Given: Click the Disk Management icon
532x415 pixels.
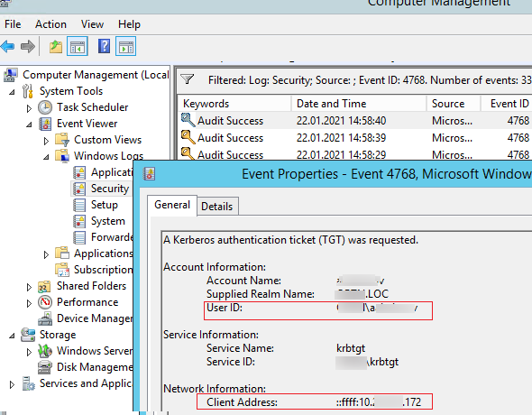Looking at the screenshot, I should (45, 367).
